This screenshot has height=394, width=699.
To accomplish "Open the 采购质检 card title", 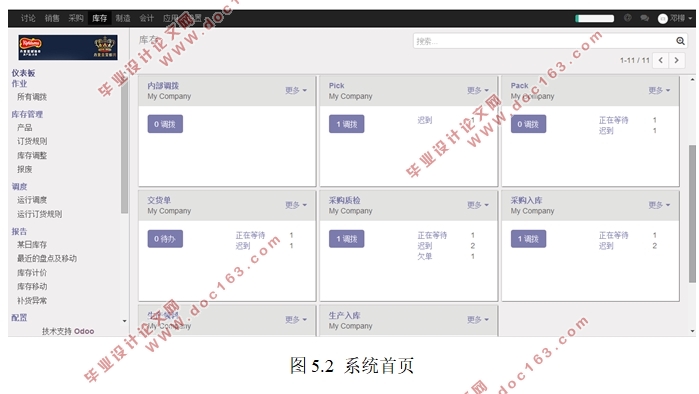I will pos(345,201).
